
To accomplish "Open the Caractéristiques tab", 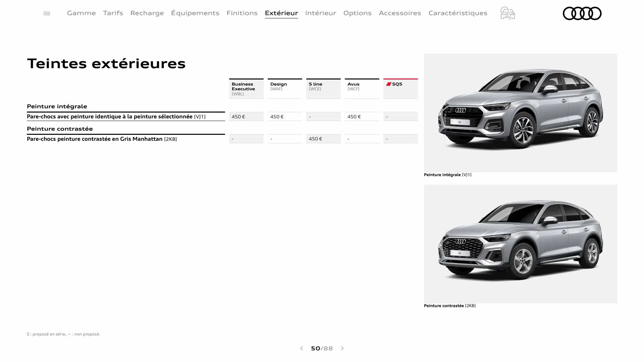I will (x=458, y=13).
